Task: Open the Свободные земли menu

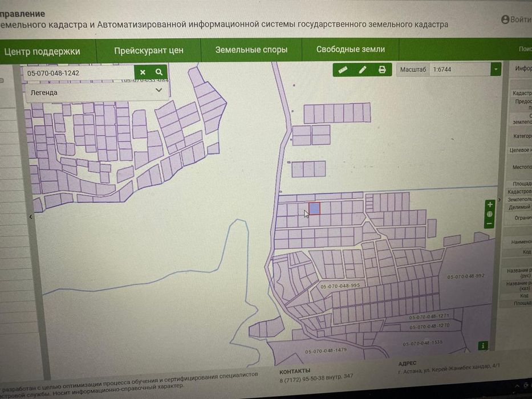Action: [351, 49]
